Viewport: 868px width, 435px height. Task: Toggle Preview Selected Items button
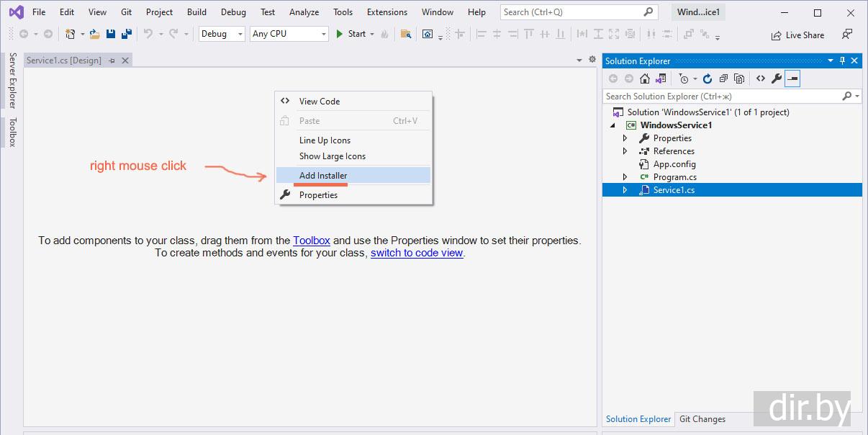click(792, 79)
